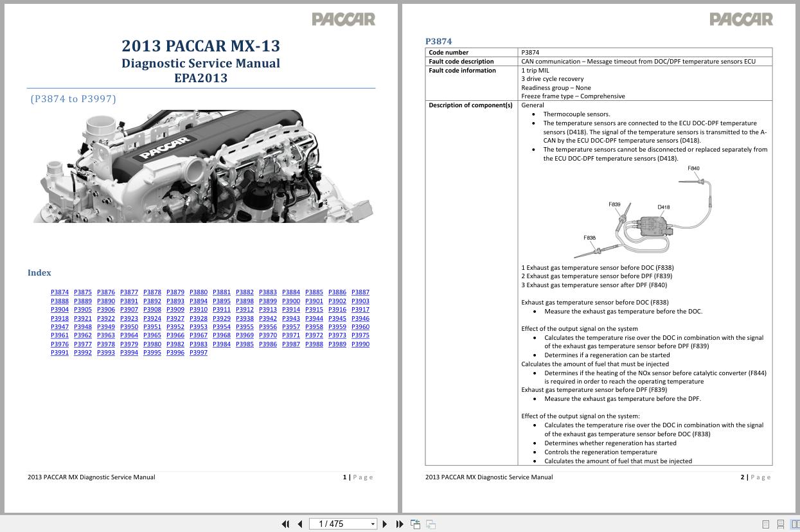Click the '(P3874 to P3997)' subtitle
The width and height of the screenshot is (800, 532).
[73, 98]
